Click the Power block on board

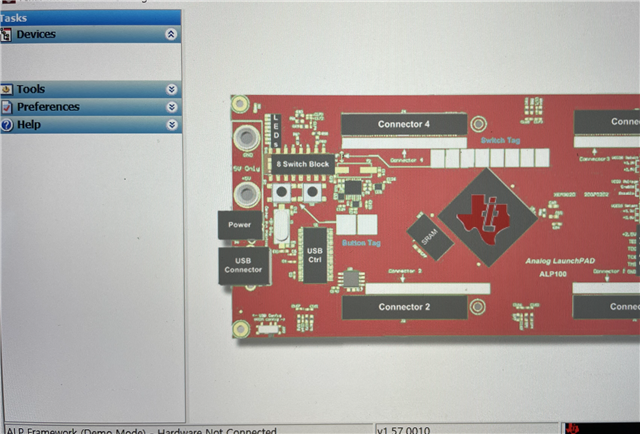coord(240,225)
